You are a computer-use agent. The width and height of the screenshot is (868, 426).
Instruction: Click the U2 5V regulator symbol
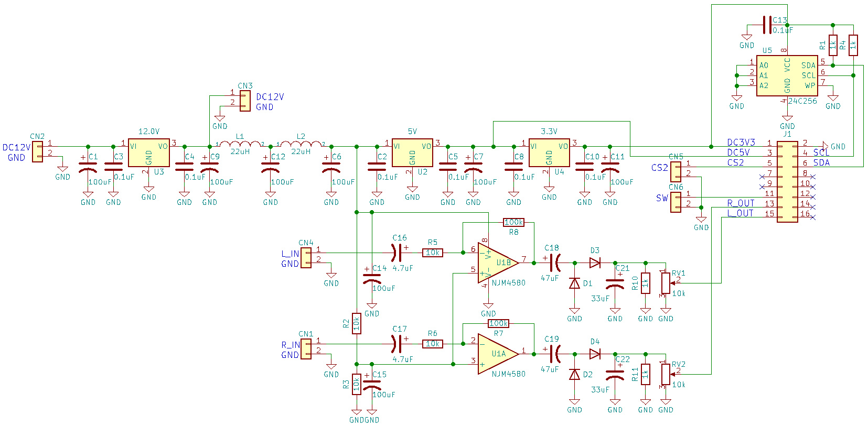[x=412, y=152]
